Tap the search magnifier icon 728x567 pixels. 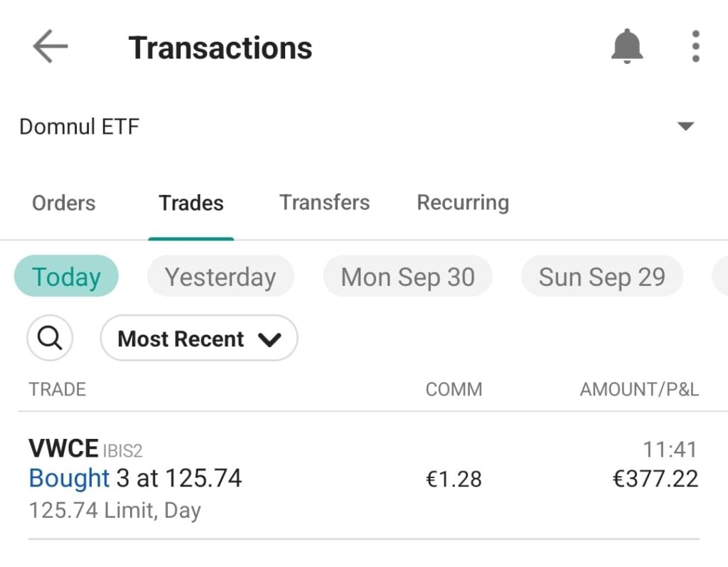[x=50, y=339]
